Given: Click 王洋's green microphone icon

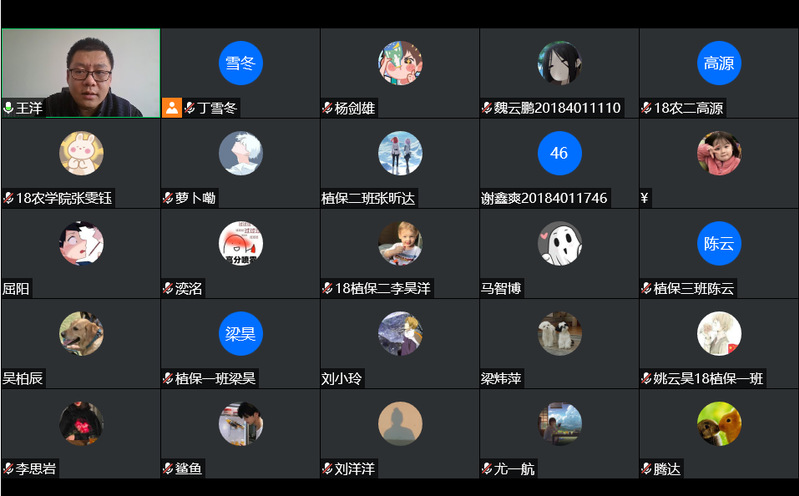Looking at the screenshot, I should [x=8, y=108].
